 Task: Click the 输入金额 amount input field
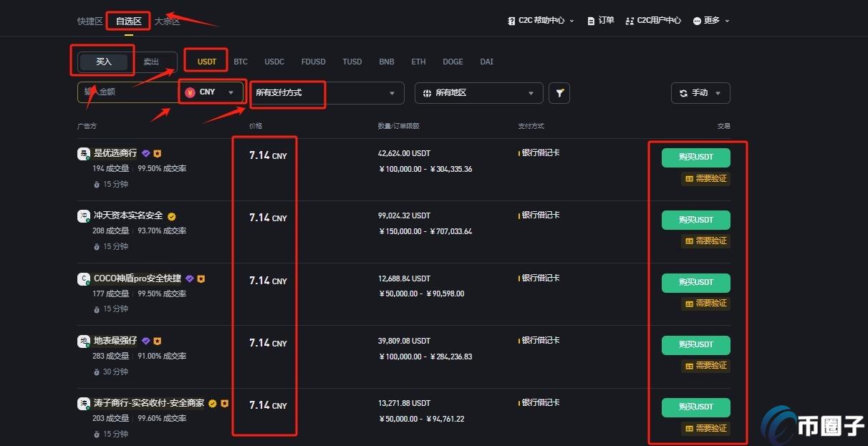129,92
